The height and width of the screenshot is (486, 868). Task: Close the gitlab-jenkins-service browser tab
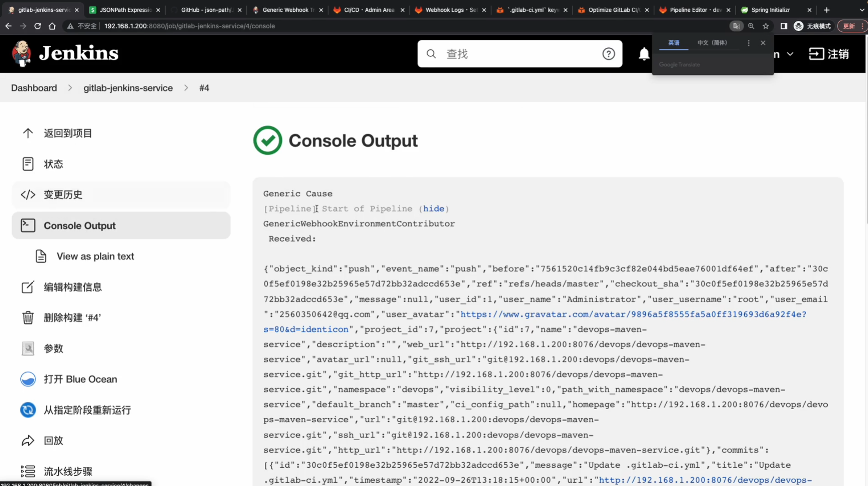[77, 10]
